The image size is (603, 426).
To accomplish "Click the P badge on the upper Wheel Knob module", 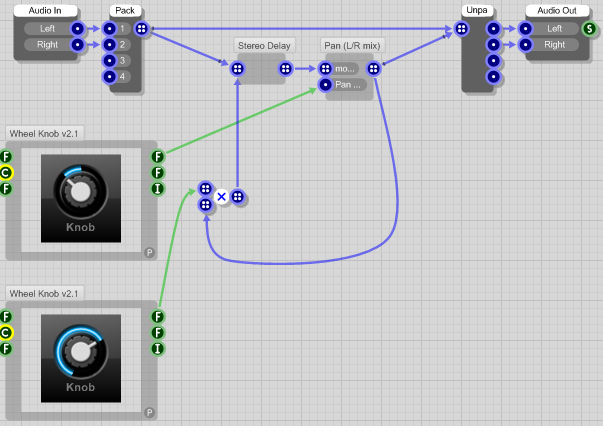I will [x=149, y=253].
